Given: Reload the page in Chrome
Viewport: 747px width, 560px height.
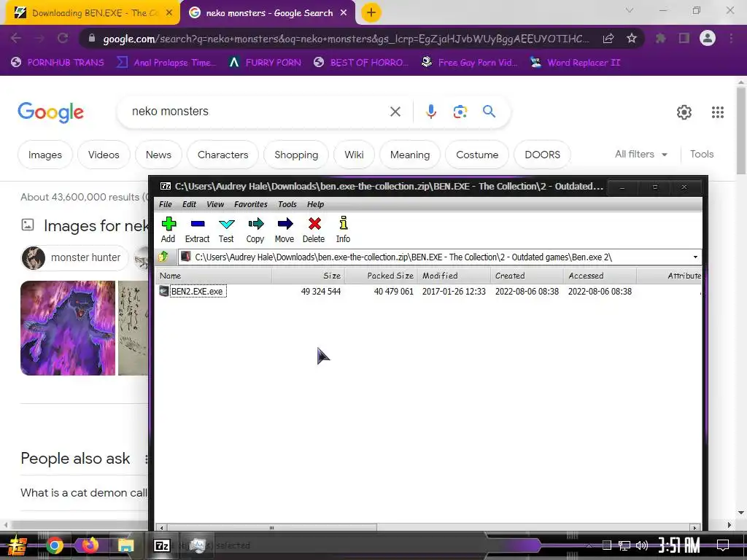Looking at the screenshot, I should pos(63,38).
